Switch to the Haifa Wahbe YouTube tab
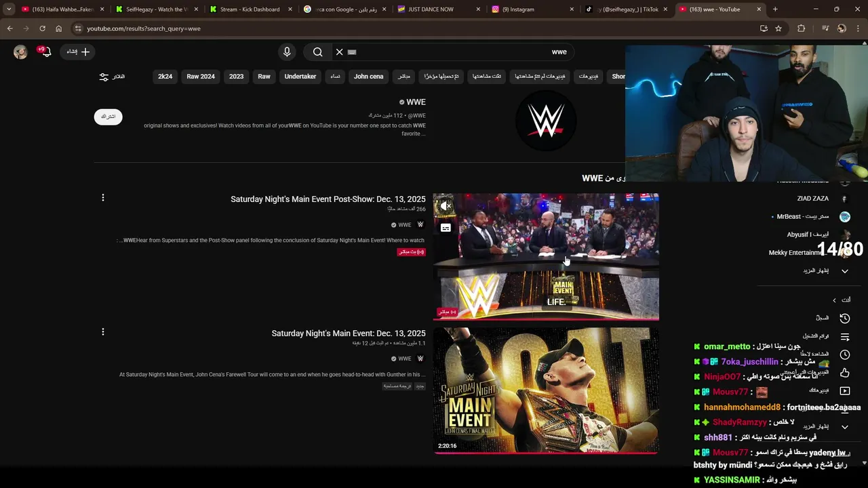The image size is (868, 488). pyautogui.click(x=62, y=9)
